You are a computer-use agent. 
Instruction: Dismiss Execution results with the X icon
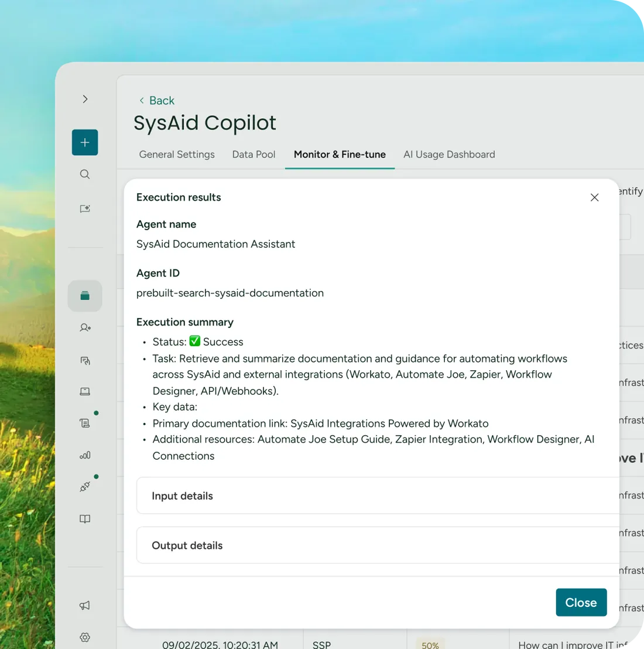click(594, 197)
